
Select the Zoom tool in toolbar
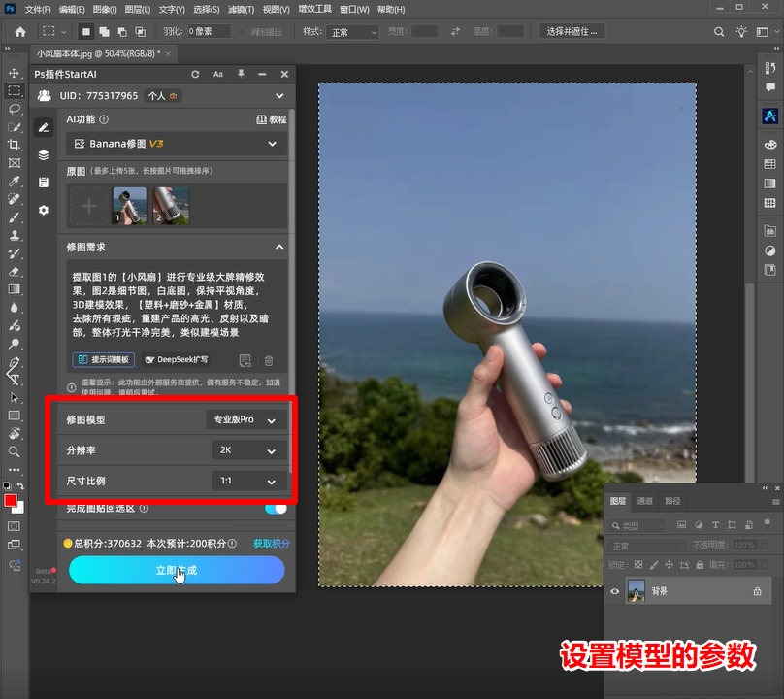tap(14, 451)
